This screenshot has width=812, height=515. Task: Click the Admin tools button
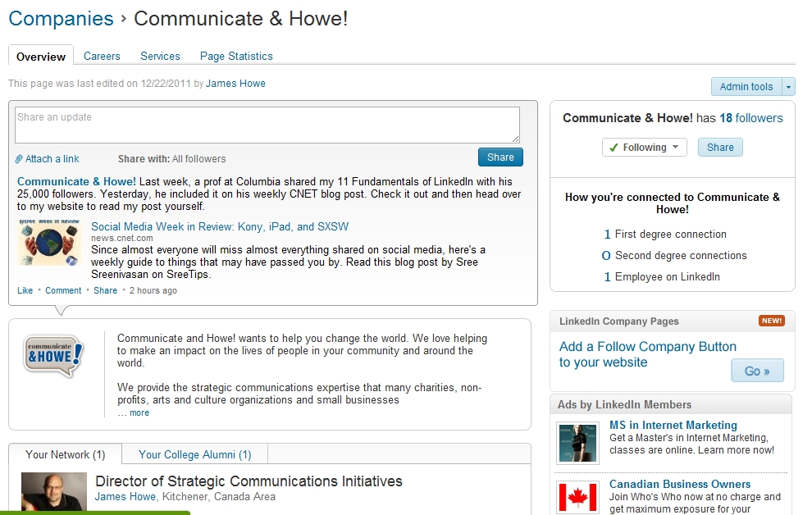click(x=746, y=87)
